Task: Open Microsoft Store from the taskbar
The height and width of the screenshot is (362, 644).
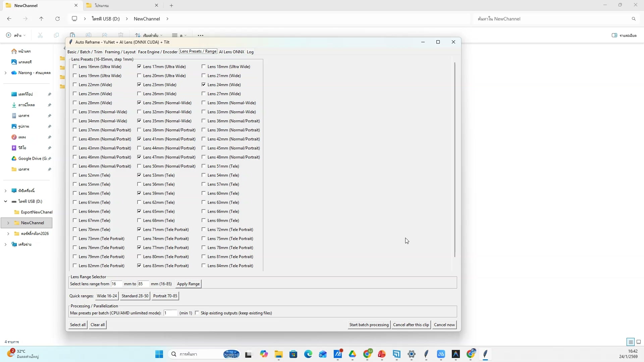Action: 293,354
